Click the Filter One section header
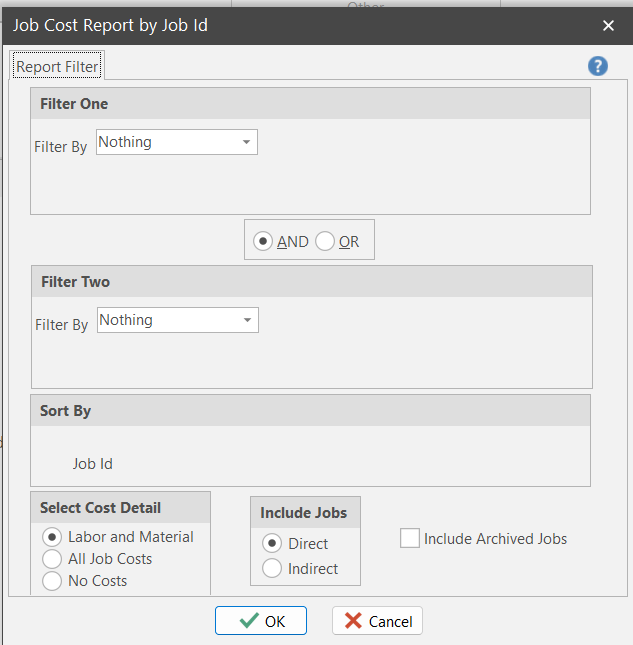Viewport: 633px width, 645px height. pos(75,104)
